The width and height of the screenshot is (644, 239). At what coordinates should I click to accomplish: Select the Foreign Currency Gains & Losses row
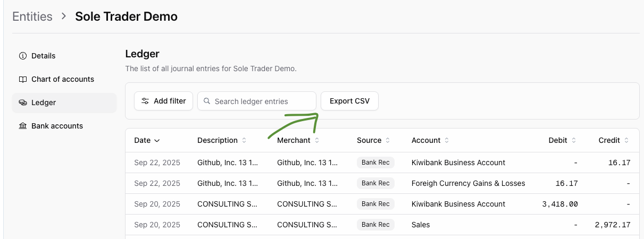pyautogui.click(x=382, y=183)
